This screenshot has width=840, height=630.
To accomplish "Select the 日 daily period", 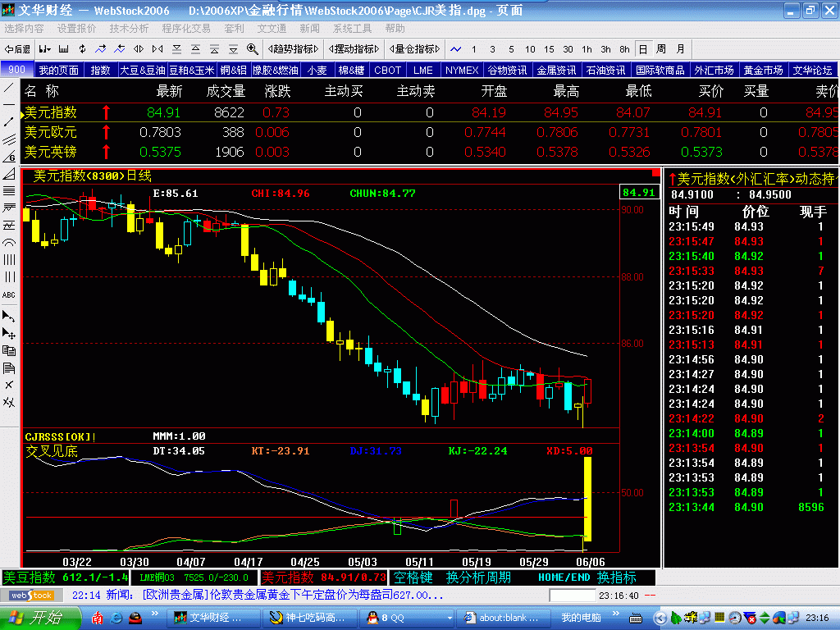I will (643, 49).
